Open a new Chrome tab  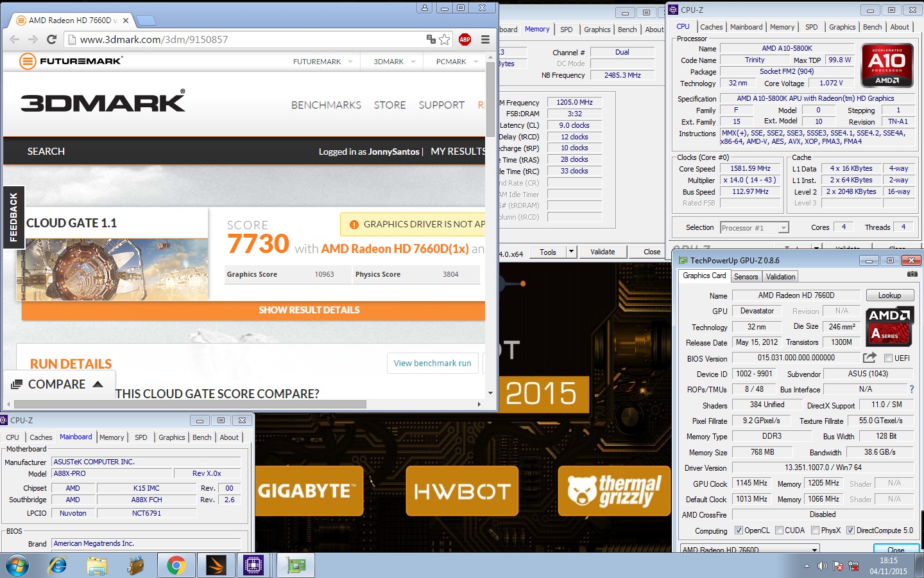[x=146, y=20]
